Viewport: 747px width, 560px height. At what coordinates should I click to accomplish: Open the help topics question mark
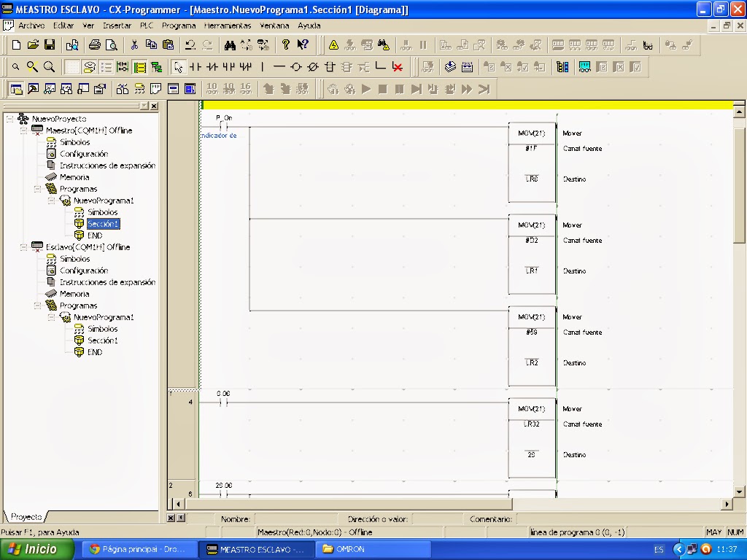coord(286,44)
